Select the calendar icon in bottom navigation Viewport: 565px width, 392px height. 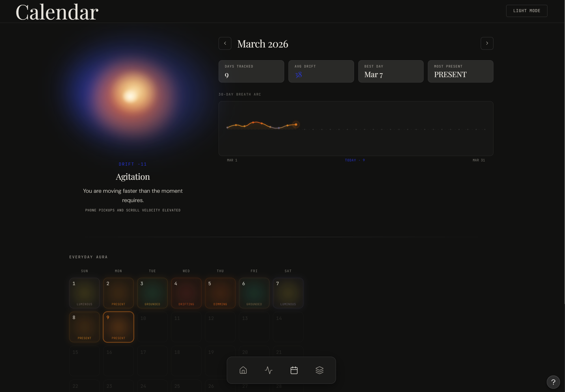(x=294, y=370)
